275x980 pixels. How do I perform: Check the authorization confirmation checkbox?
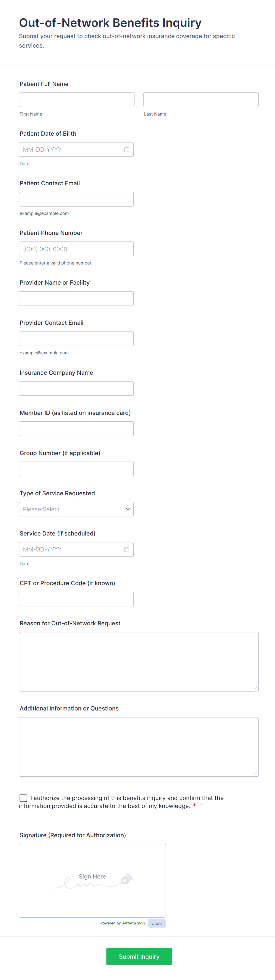(x=24, y=798)
